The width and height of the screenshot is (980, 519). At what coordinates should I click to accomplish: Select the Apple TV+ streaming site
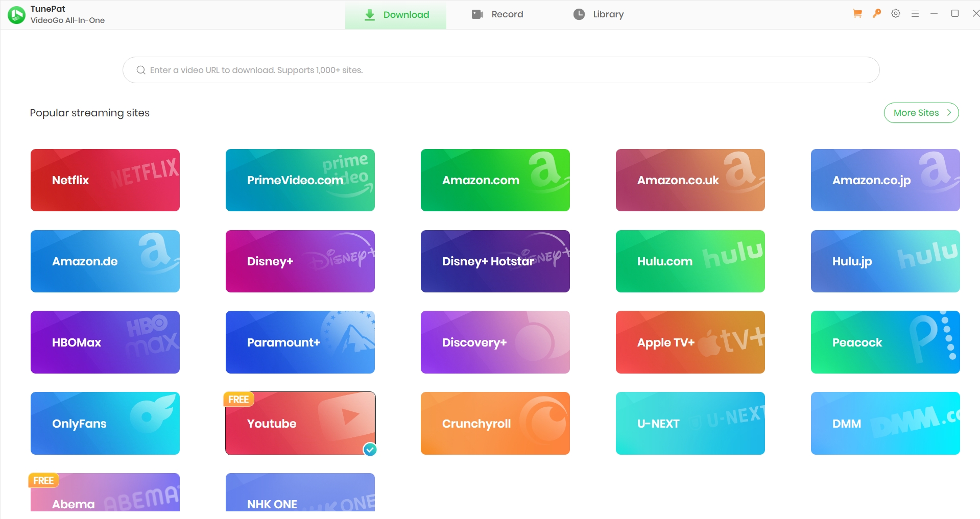point(690,342)
